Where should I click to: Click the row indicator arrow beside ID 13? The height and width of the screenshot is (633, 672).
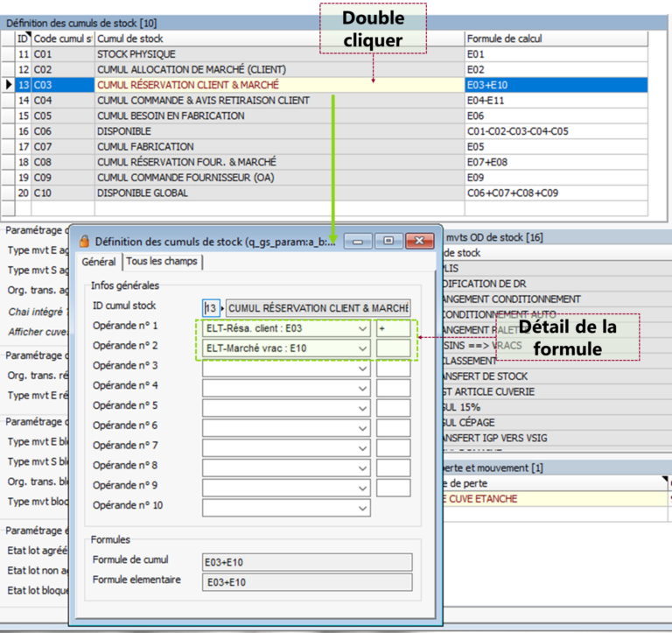point(9,85)
